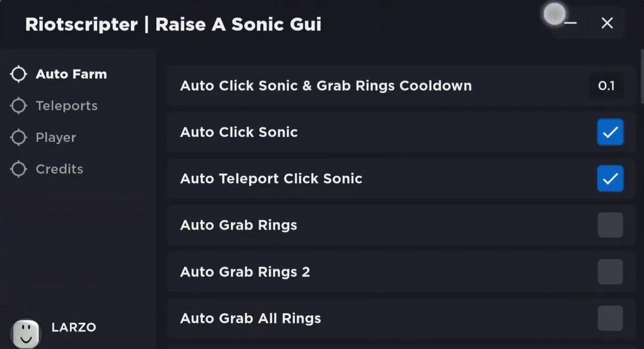644x349 pixels.
Task: Select the Credits tab
Action: coord(59,169)
